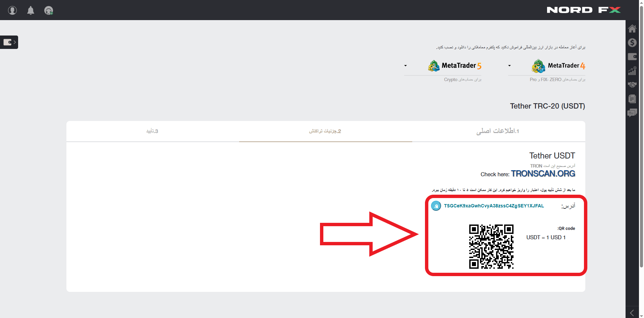Open the documents sidebar icon

tap(632, 99)
